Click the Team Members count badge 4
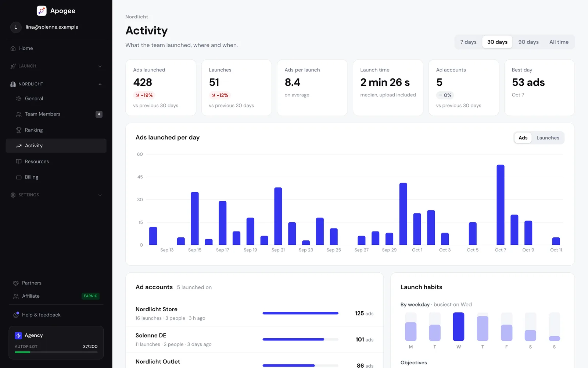This screenshot has width=588, height=368. point(99,114)
